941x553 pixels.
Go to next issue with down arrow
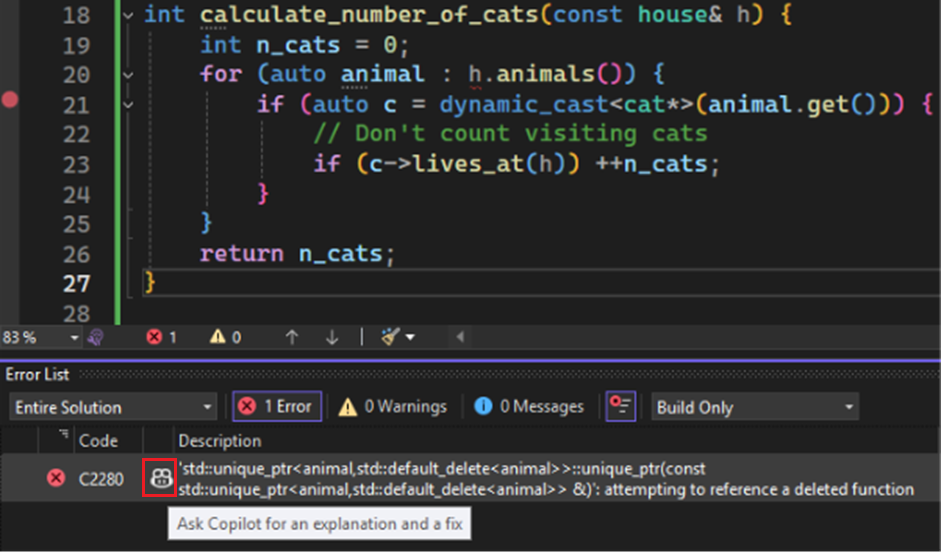pos(332,337)
